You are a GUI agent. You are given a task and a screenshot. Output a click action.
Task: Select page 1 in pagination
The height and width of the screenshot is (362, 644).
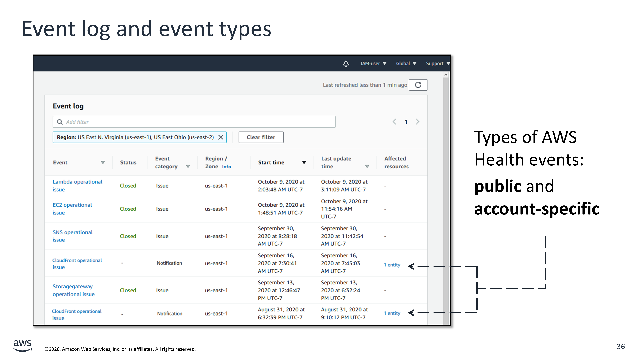[x=406, y=122]
